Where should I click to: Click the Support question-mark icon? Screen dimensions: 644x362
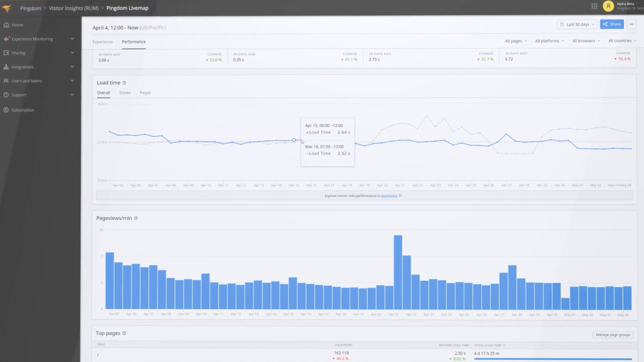coord(7,95)
